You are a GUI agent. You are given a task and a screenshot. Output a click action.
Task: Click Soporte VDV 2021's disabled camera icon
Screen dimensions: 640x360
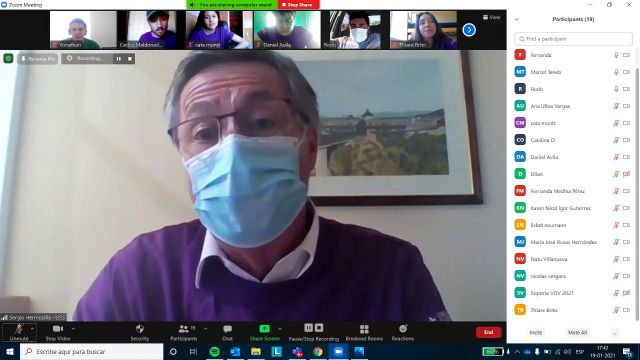pyautogui.click(x=627, y=293)
